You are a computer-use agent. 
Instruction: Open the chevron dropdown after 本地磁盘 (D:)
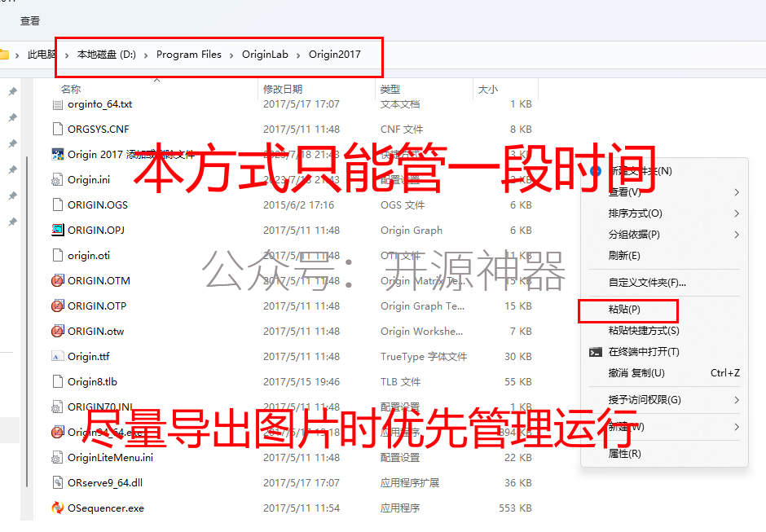point(146,55)
